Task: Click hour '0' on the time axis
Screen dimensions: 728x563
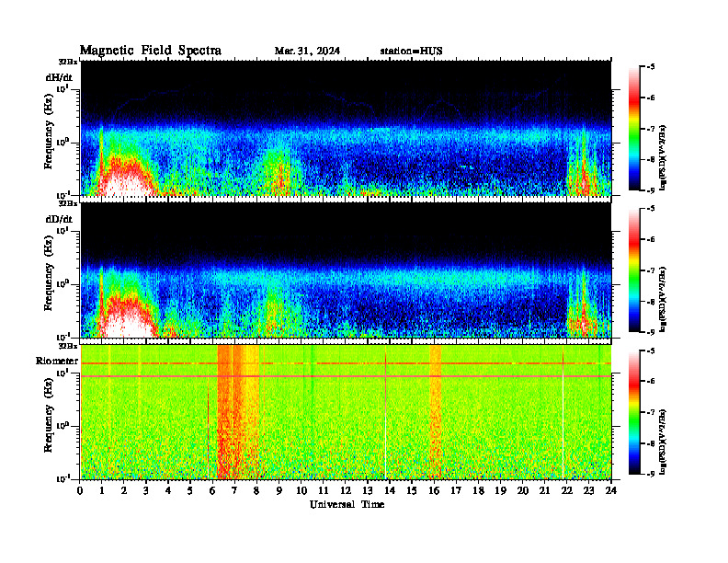Action: (80, 490)
